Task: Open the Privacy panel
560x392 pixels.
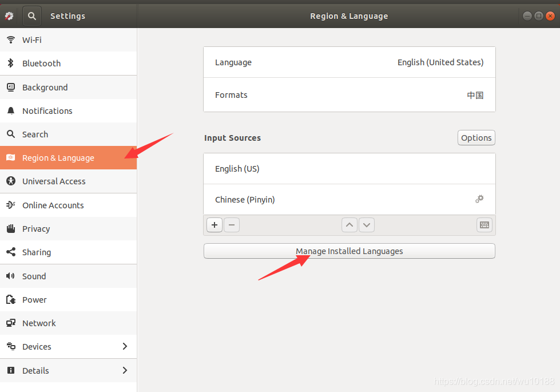Action: coord(68,229)
